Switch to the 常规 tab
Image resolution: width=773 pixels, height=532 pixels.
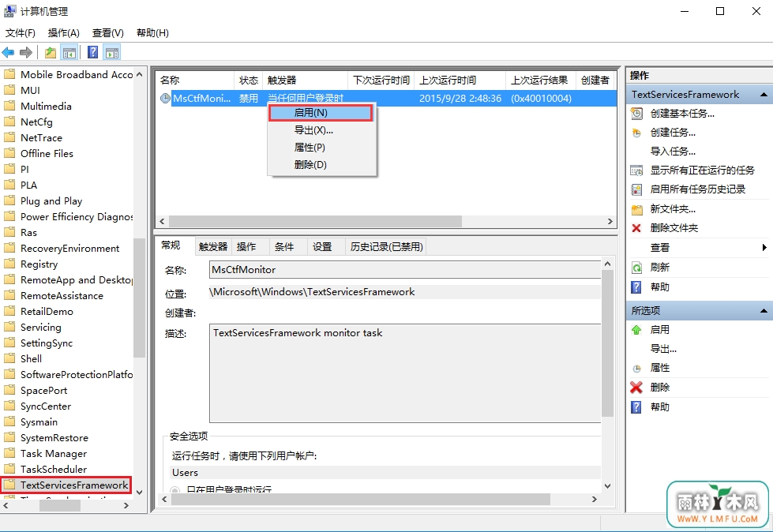click(x=175, y=245)
